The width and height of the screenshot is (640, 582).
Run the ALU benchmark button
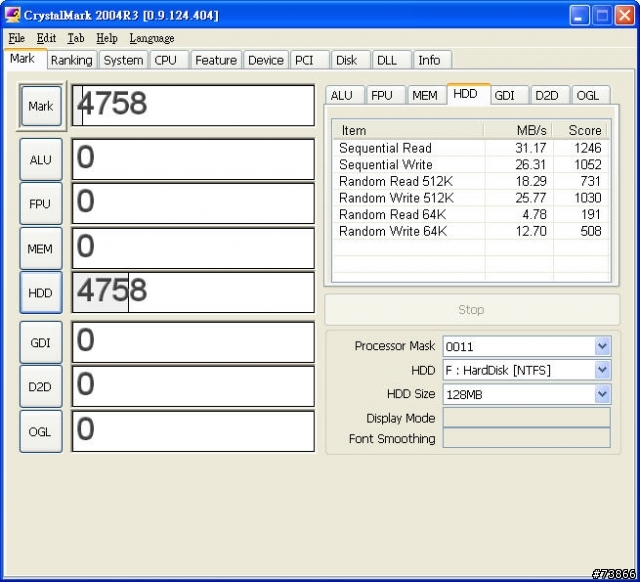tap(41, 160)
